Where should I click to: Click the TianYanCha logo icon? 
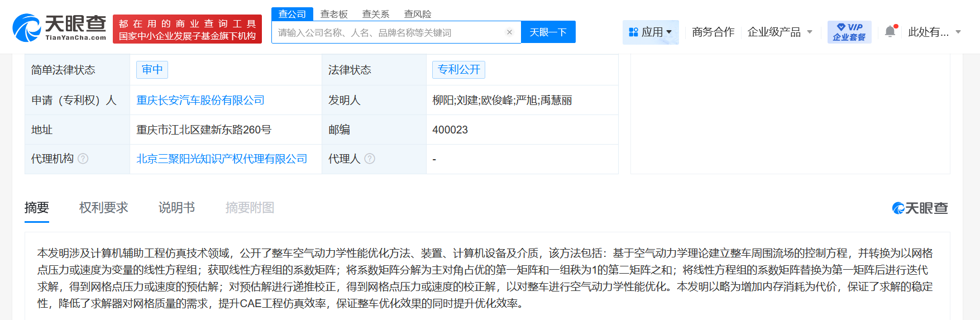[27, 28]
